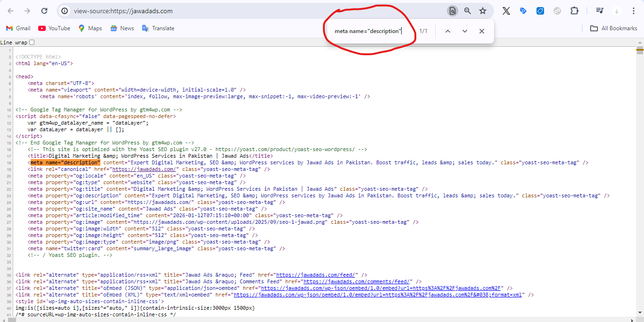
Task: Open the jawadads.com/comments/feed/ link
Action: click(x=358, y=281)
